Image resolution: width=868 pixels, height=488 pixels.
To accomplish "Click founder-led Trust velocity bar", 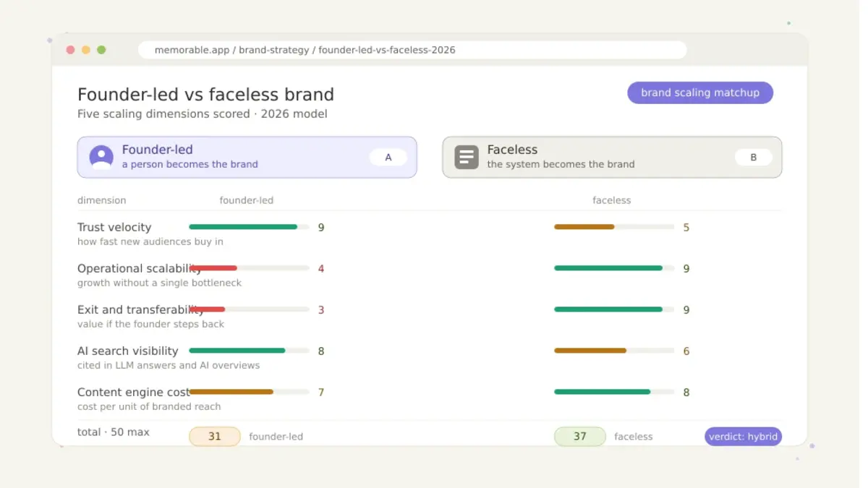I will pyautogui.click(x=250, y=227).
